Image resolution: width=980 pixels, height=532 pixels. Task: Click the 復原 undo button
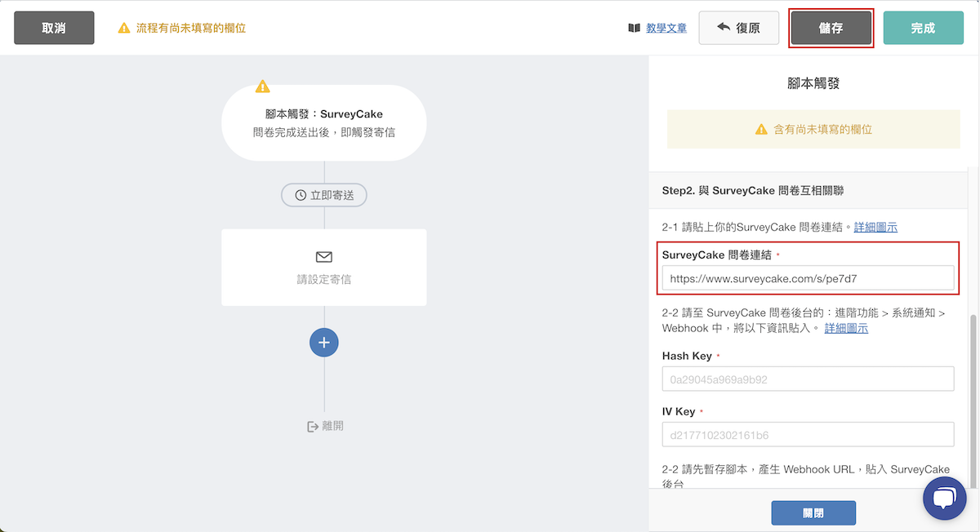tap(738, 28)
